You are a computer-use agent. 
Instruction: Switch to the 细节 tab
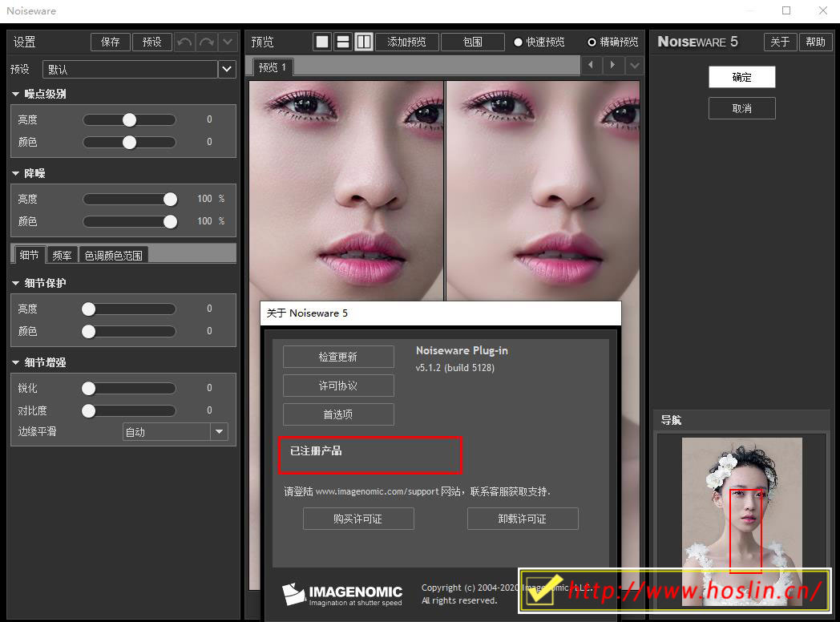point(30,255)
